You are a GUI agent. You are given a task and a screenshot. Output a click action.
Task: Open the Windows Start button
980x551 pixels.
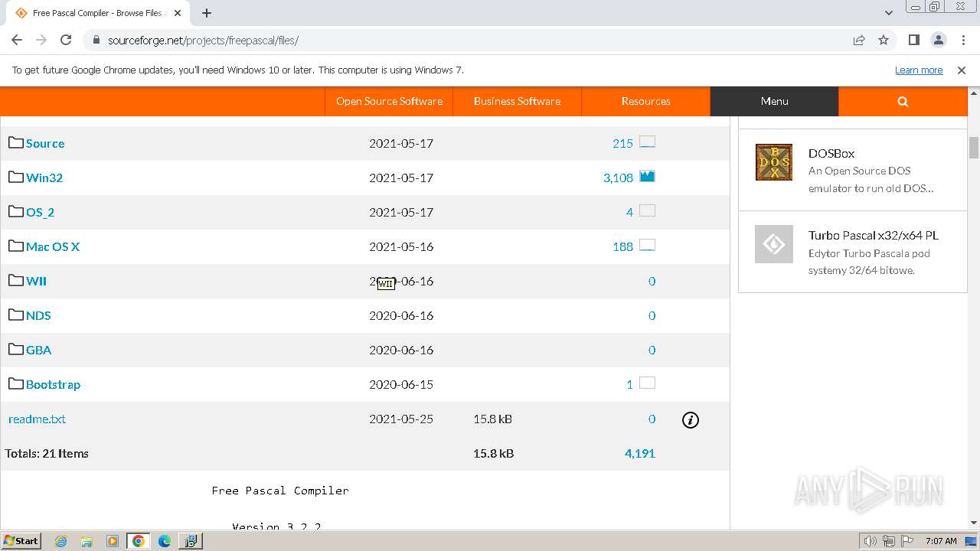21,540
